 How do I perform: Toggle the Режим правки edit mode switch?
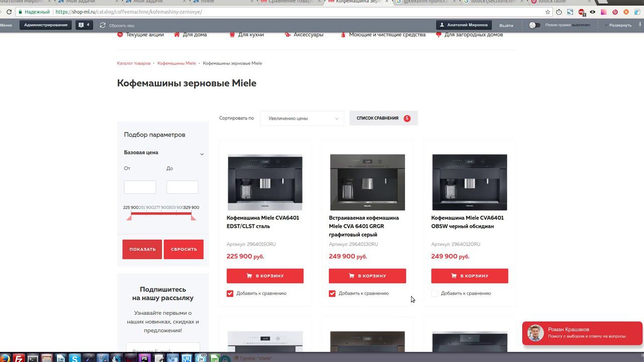point(534,25)
